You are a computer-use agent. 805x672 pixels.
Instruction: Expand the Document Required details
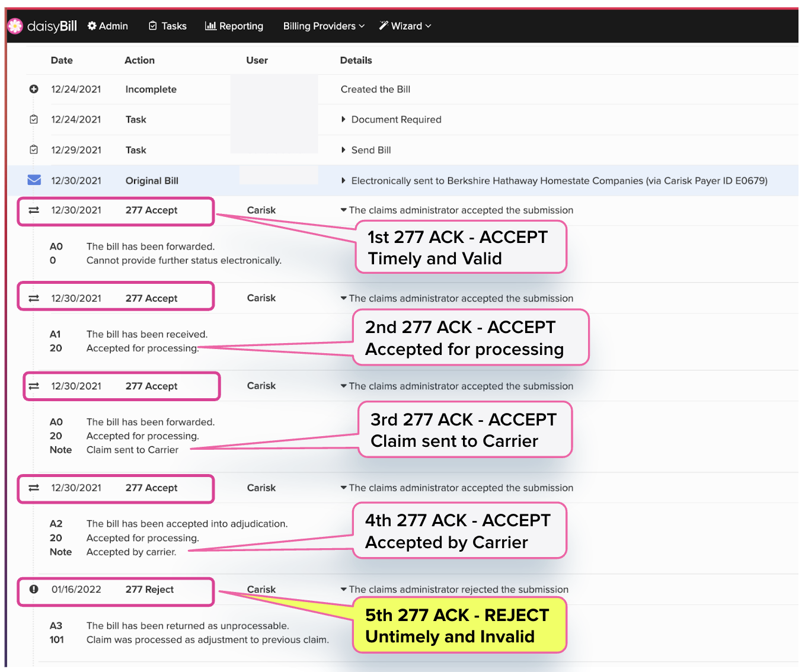coord(343,119)
